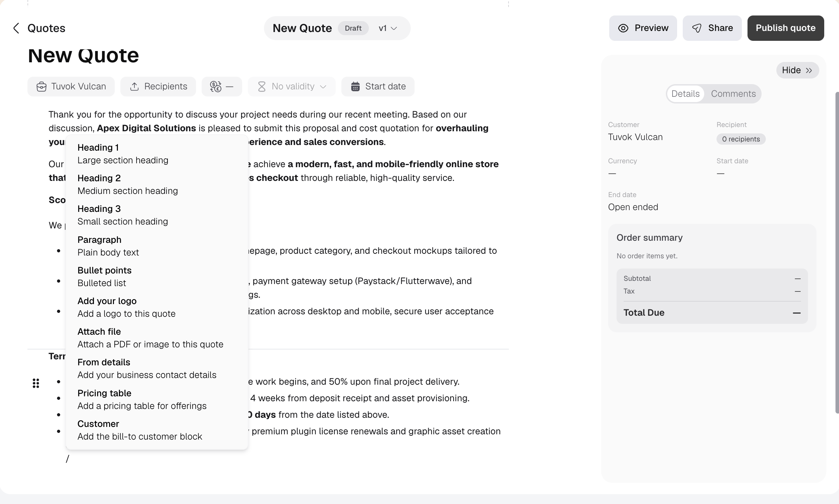The height and width of the screenshot is (504, 839).
Task: Click the 0 recipients badge
Action: click(x=741, y=139)
